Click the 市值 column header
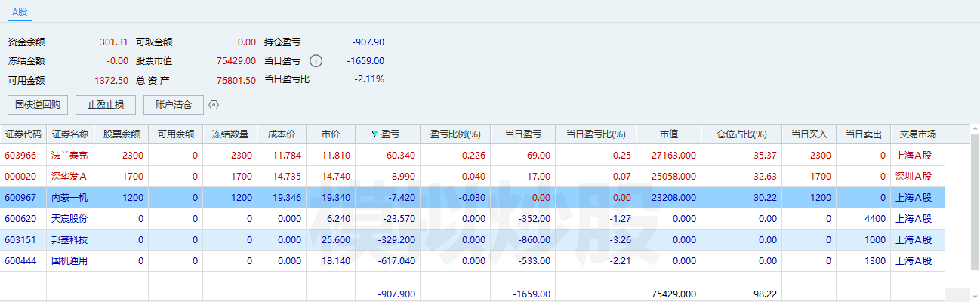The height and width of the screenshot is (302, 980). point(668,134)
